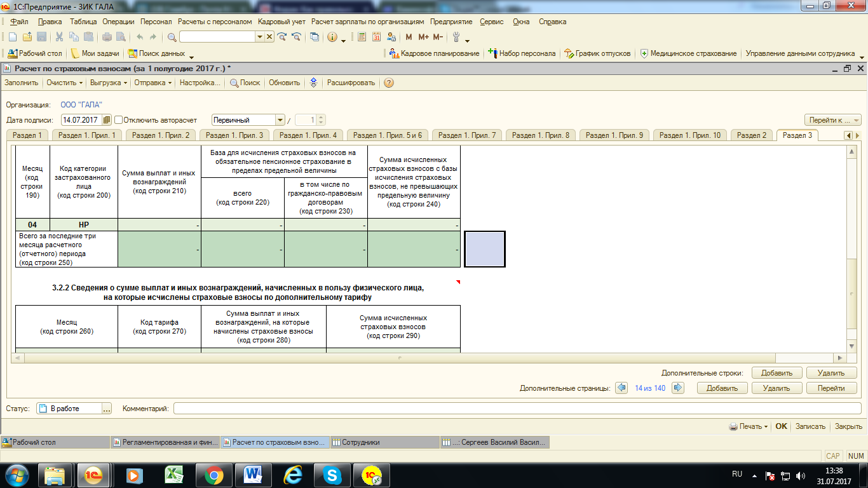Select the lavender cell beside row 250

[x=484, y=249]
